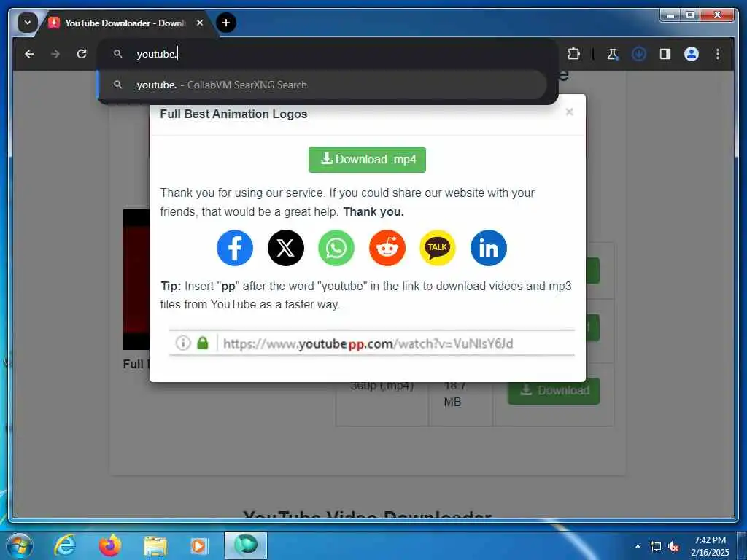Click the youtubepp.com example URL image

(371, 343)
